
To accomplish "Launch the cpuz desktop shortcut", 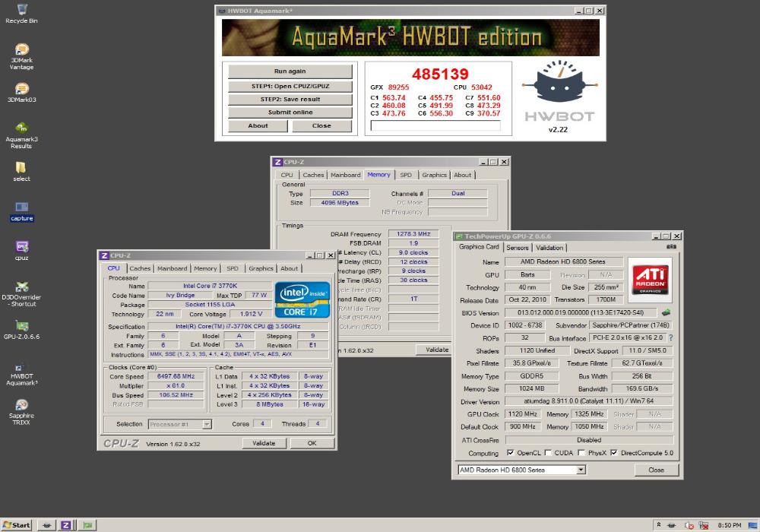I will click(x=21, y=250).
